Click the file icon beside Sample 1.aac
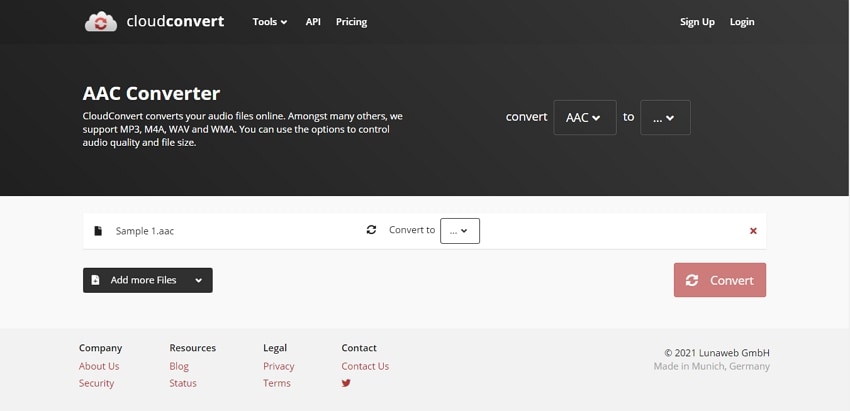Viewport: 850px width, 411px height. pyautogui.click(x=98, y=231)
